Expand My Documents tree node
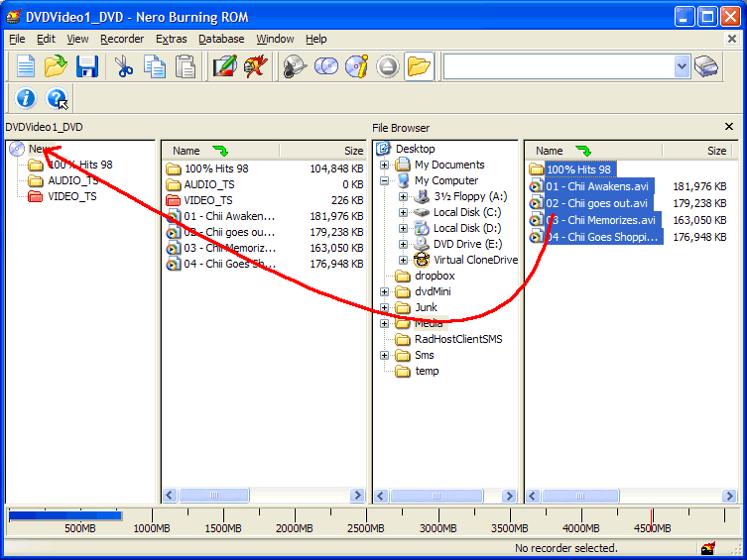Viewport: 747px width, 560px height. (385, 166)
